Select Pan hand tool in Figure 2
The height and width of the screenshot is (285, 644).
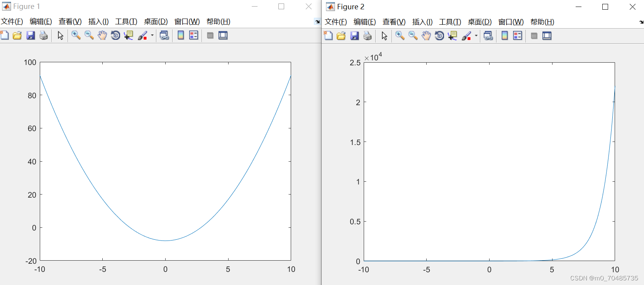(x=426, y=36)
